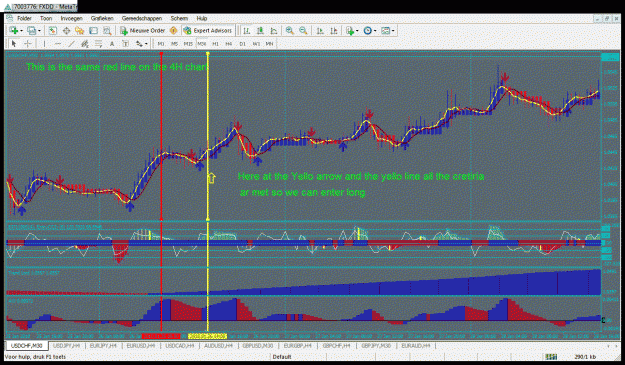625x365 pixels.
Task: Click the yellow diamond MetaEditor icon
Action: coord(173,31)
